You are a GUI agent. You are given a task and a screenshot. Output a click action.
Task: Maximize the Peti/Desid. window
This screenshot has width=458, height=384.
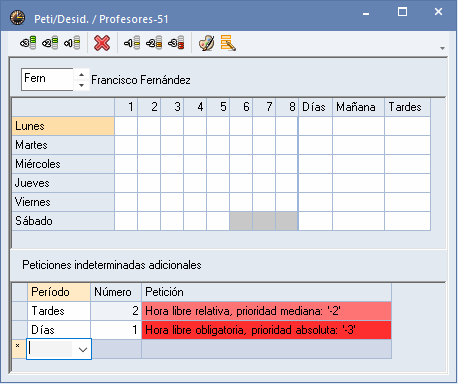(x=402, y=12)
